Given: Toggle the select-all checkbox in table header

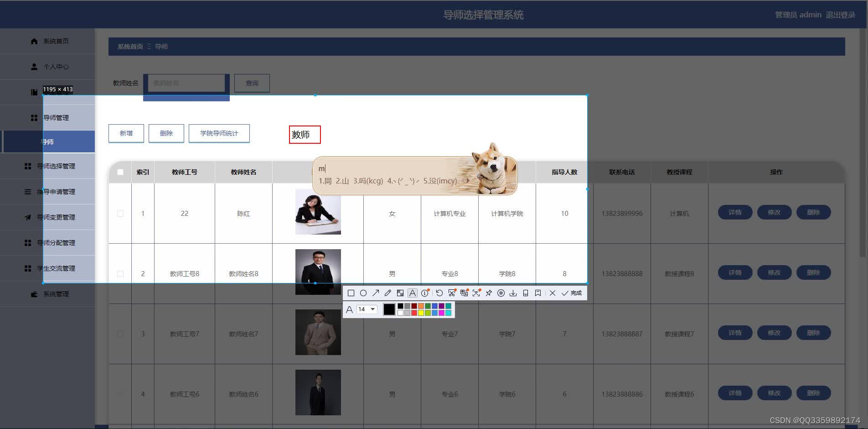Looking at the screenshot, I should pyautogui.click(x=120, y=172).
